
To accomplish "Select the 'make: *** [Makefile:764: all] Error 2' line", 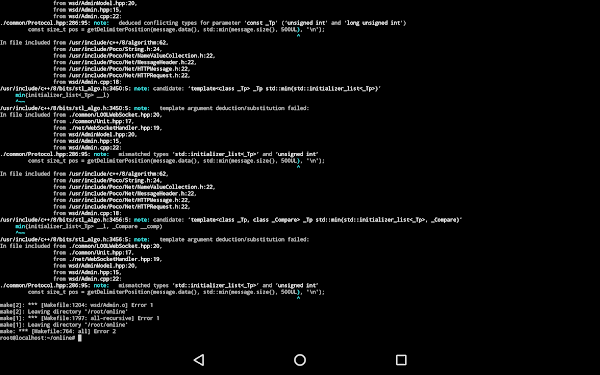I will (x=58, y=331).
